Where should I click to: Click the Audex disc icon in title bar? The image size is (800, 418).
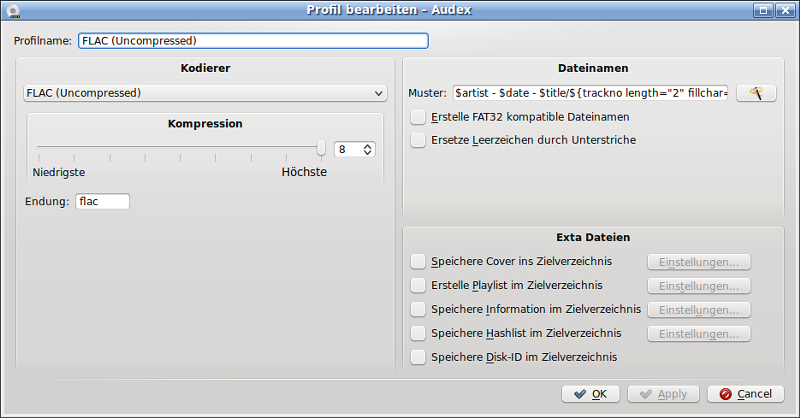(x=13, y=11)
